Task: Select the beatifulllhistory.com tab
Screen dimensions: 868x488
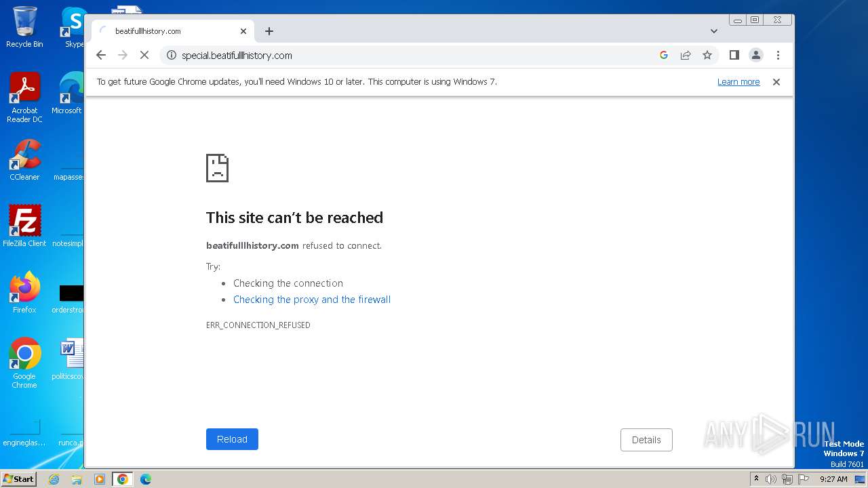Action: point(173,31)
